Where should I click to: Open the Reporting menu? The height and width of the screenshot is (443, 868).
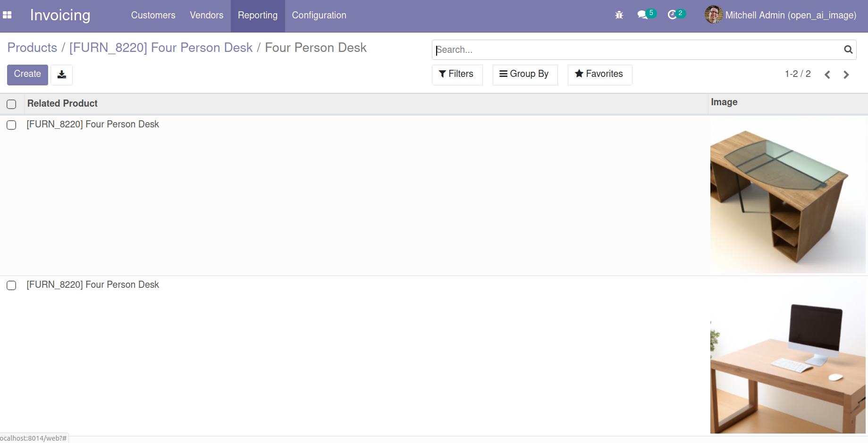258,15
